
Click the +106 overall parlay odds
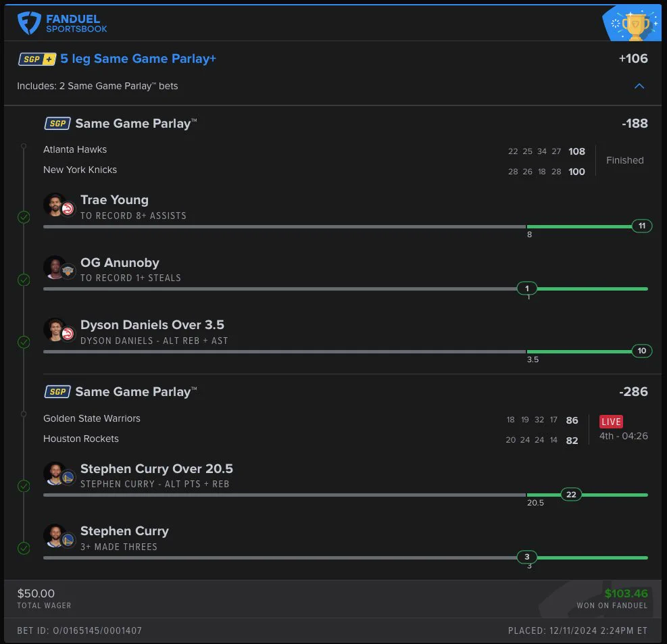tap(633, 59)
